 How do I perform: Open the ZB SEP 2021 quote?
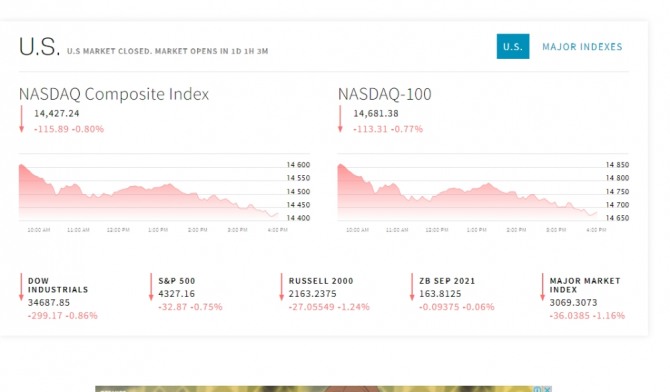[447, 281]
